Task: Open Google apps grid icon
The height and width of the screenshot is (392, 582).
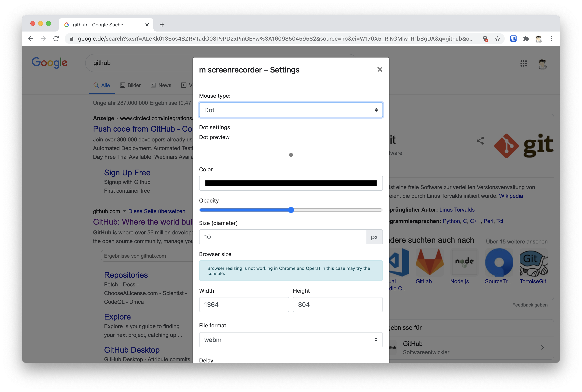Action: click(523, 63)
